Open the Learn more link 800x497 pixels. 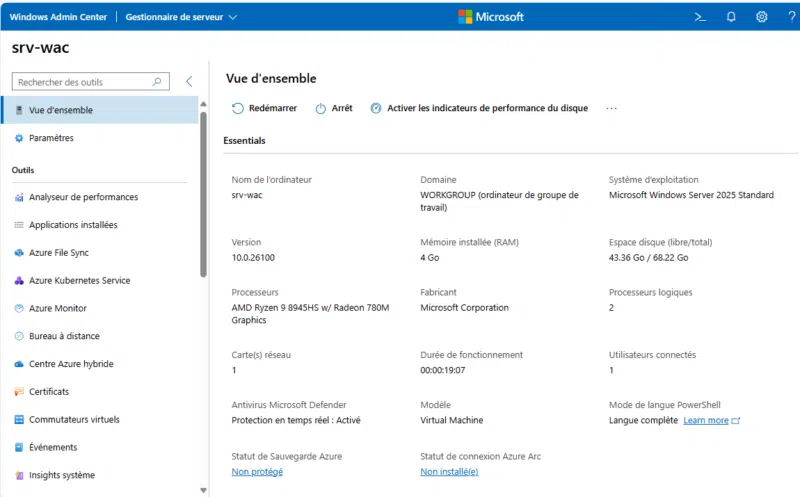[x=706, y=420]
